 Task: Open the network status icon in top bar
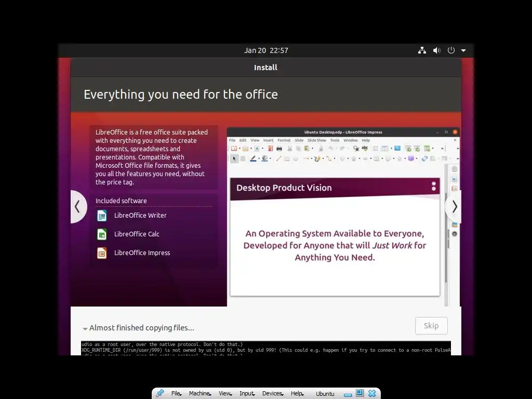(422, 50)
